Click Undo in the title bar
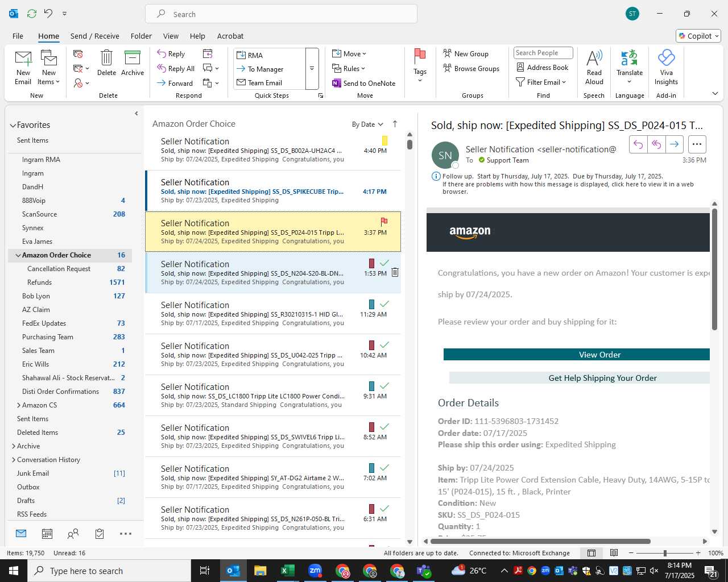This screenshot has height=582, width=728. [48, 14]
